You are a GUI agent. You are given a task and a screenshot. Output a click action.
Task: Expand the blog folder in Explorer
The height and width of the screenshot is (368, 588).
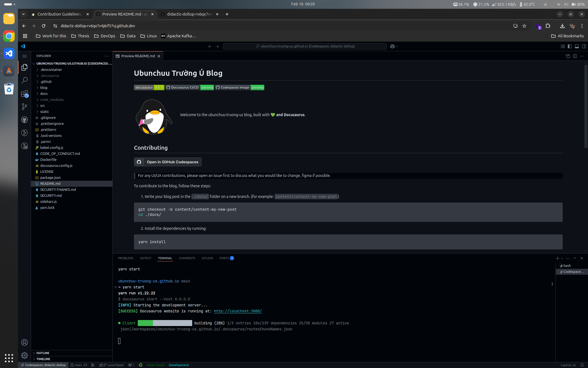coord(43,88)
